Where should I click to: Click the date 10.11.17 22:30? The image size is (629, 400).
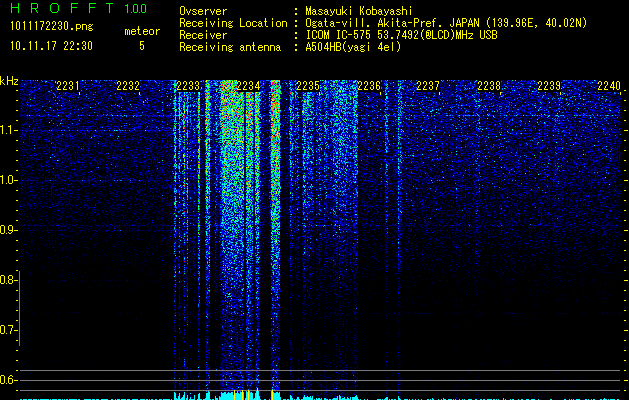51,46
